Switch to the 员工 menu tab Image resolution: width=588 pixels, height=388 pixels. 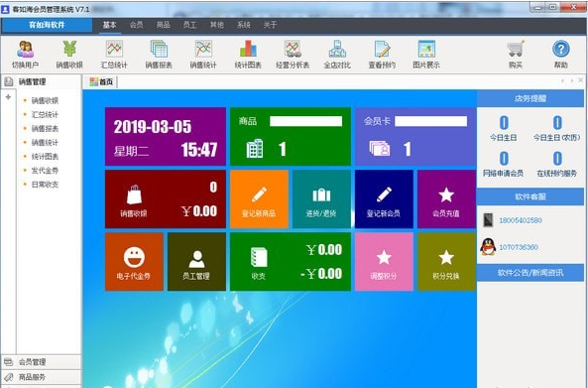(189, 25)
